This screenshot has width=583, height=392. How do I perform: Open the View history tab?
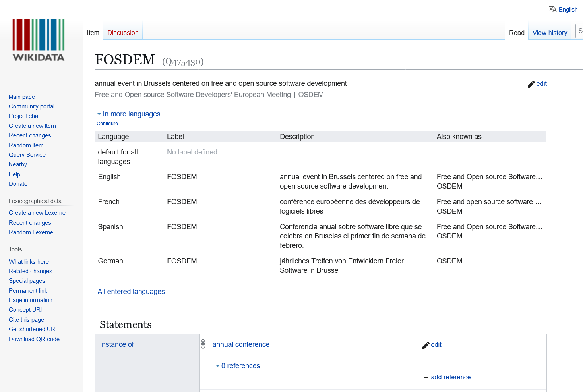[x=550, y=33]
